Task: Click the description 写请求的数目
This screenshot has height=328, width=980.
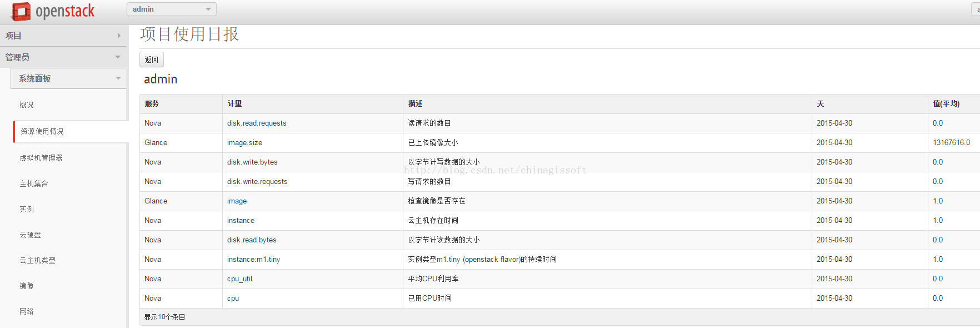Action: pyautogui.click(x=429, y=182)
